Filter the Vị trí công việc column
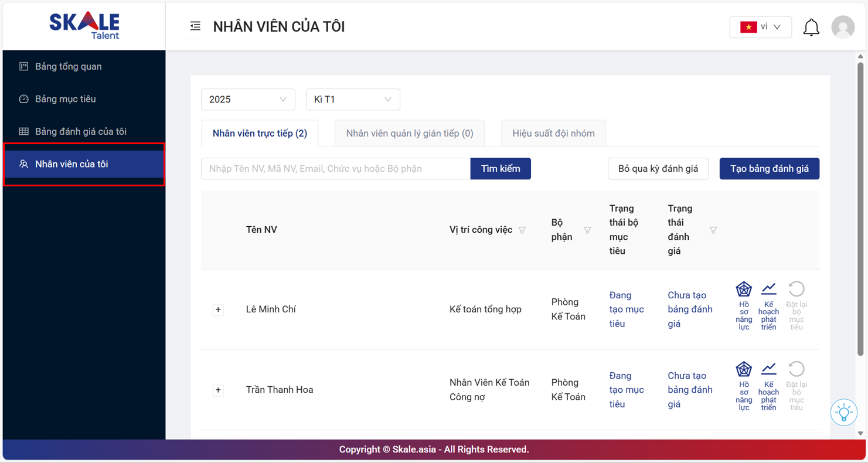Image resolution: width=868 pixels, height=463 pixels. click(522, 230)
